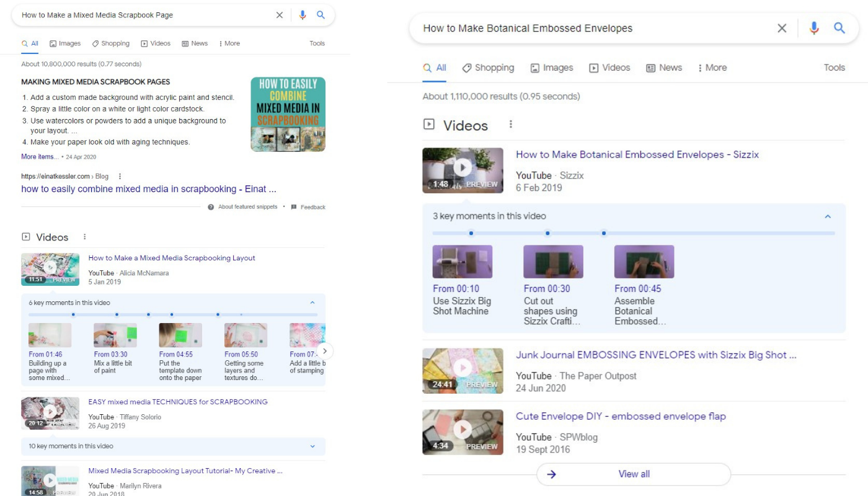The height and width of the screenshot is (496, 868).
Task: Click Feedback icon under featured snippet
Action: [294, 207]
